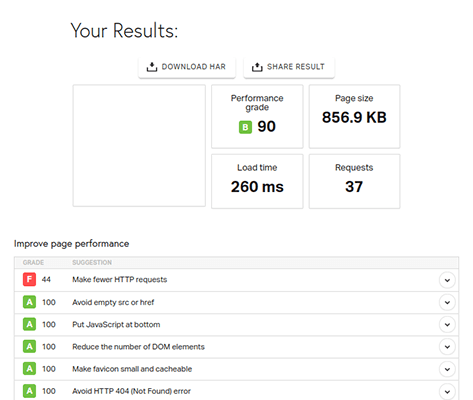473x400 pixels.
Task: Click the performance grade score 90
Action: [x=266, y=127]
